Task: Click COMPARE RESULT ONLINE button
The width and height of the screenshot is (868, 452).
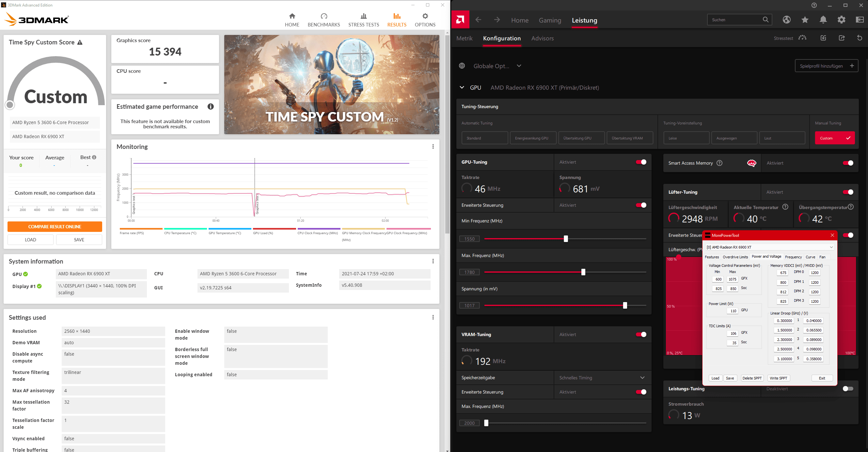Action: coord(55,227)
